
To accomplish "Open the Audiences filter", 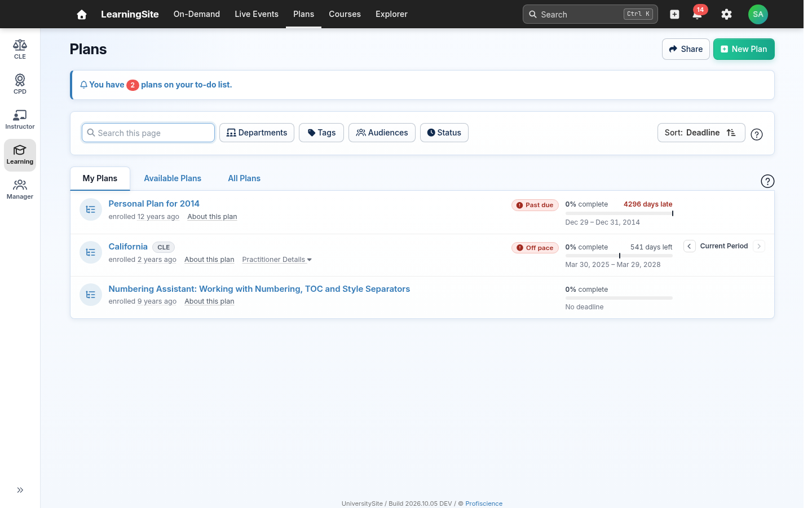I will pyautogui.click(x=382, y=133).
